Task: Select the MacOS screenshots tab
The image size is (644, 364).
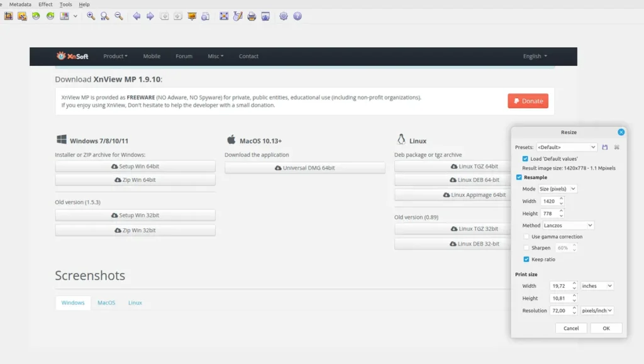Action: click(106, 302)
